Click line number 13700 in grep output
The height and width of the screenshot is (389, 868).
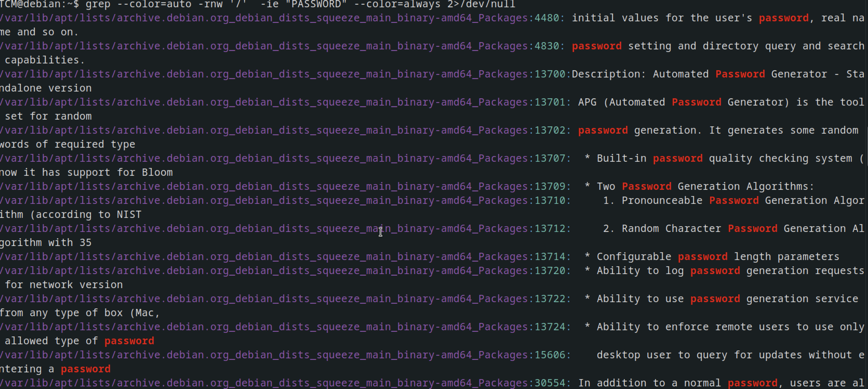pyautogui.click(x=550, y=74)
